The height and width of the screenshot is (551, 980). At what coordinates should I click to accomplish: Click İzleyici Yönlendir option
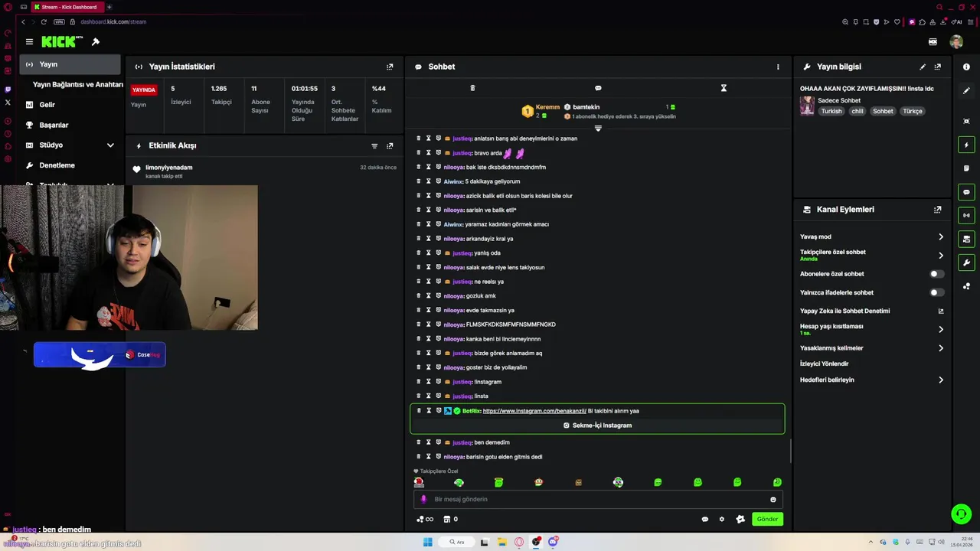coord(824,364)
